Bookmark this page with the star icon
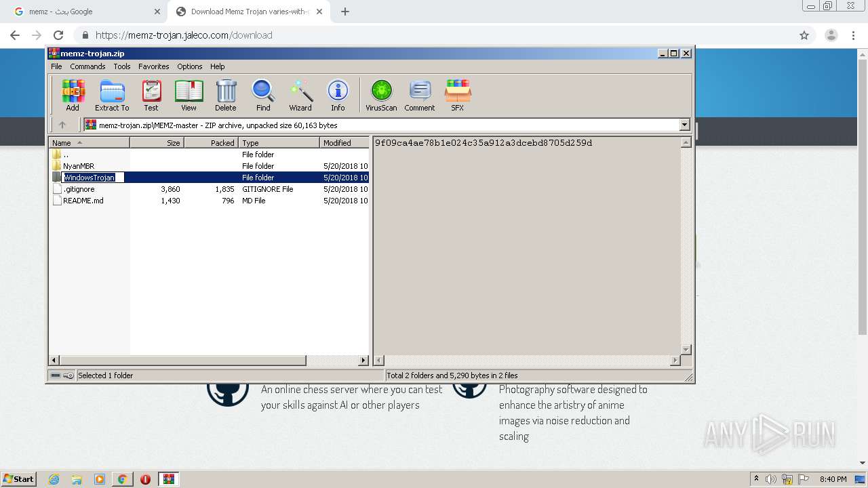Image resolution: width=868 pixels, height=488 pixels. (804, 35)
